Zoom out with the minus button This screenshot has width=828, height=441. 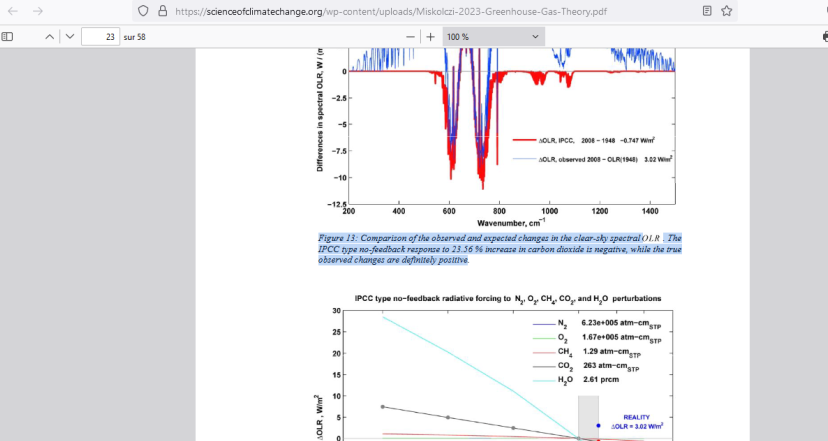point(410,36)
